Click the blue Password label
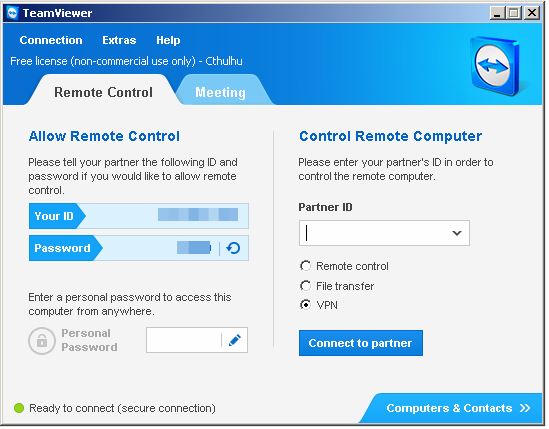This screenshot has height=429, width=549. pyautogui.click(x=62, y=248)
